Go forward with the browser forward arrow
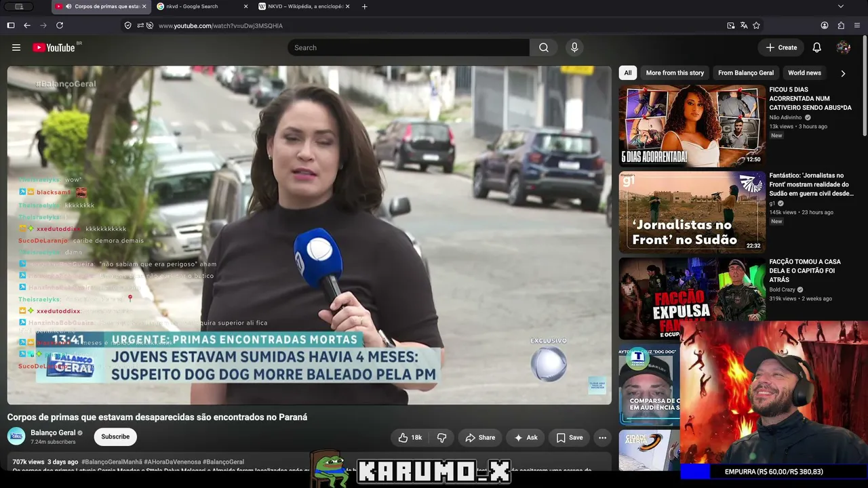The height and width of the screenshot is (488, 868). point(43,26)
